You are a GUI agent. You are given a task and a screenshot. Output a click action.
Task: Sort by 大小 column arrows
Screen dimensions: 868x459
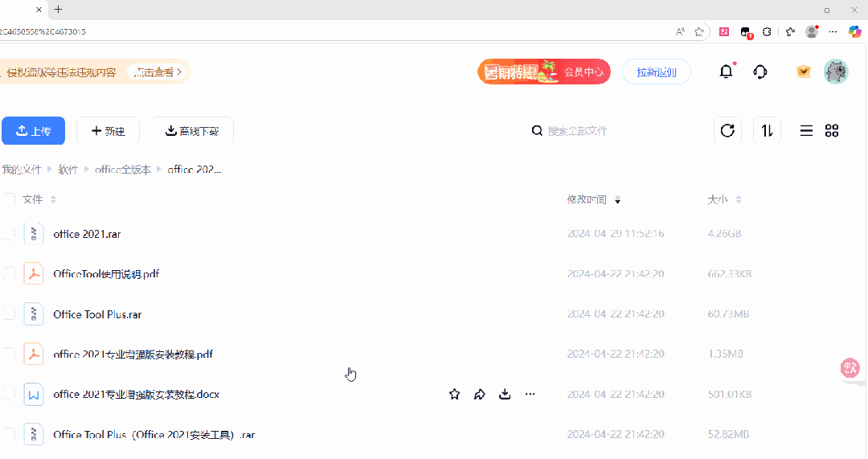tap(739, 199)
